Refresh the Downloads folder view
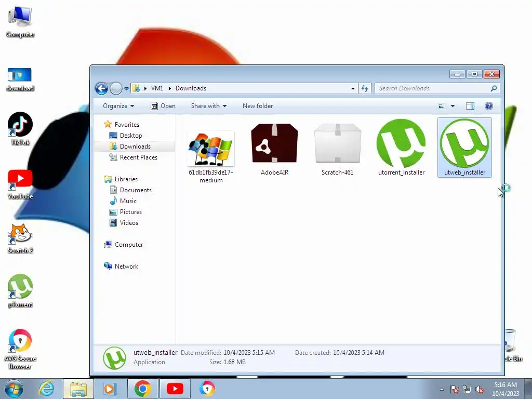This screenshot has width=532, height=399. [x=365, y=88]
